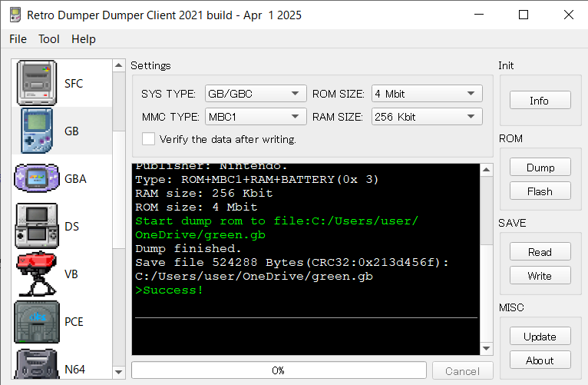This screenshot has height=385, width=588.
Task: Minimize the Retro Dumper window
Action: point(479,15)
